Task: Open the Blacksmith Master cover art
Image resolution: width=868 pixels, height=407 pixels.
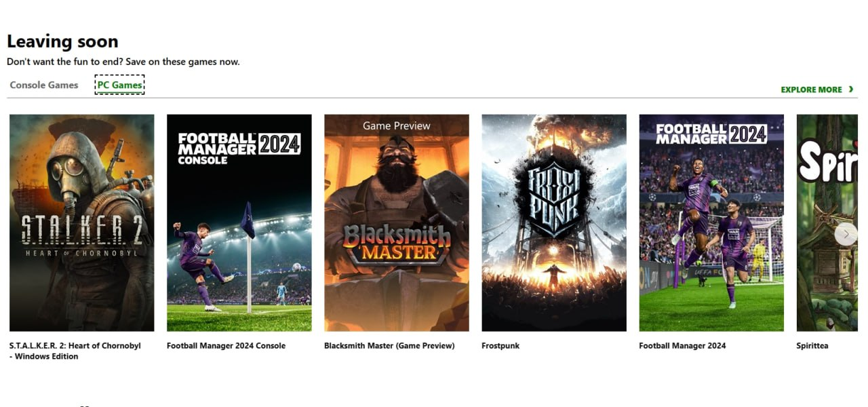Action: point(397,222)
